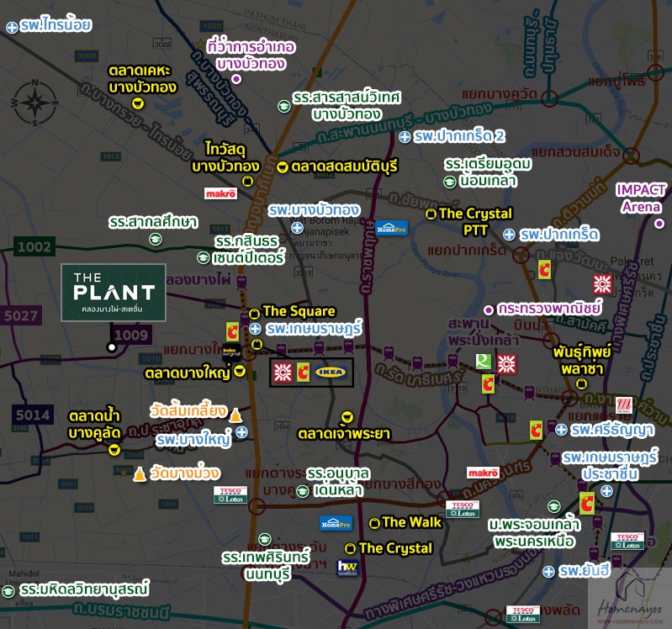The width and height of the screenshot is (672, 629).
Task: Click the 5014 road shield
Action: [33, 415]
